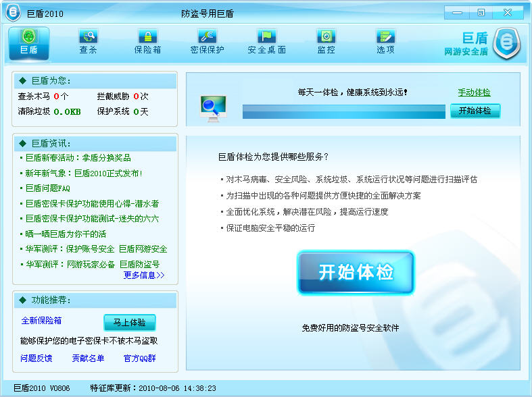
Task: Click 保证电脑安全平稳的运行 bullet
Action: point(270,228)
